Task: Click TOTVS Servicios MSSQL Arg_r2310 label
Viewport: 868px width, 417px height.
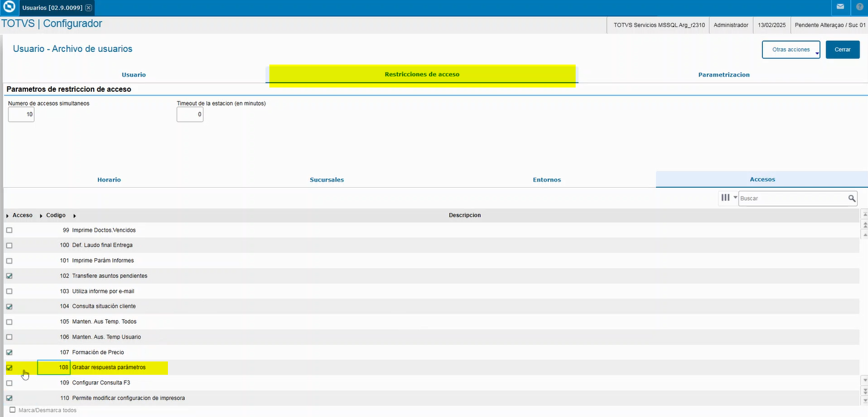Action: [659, 25]
